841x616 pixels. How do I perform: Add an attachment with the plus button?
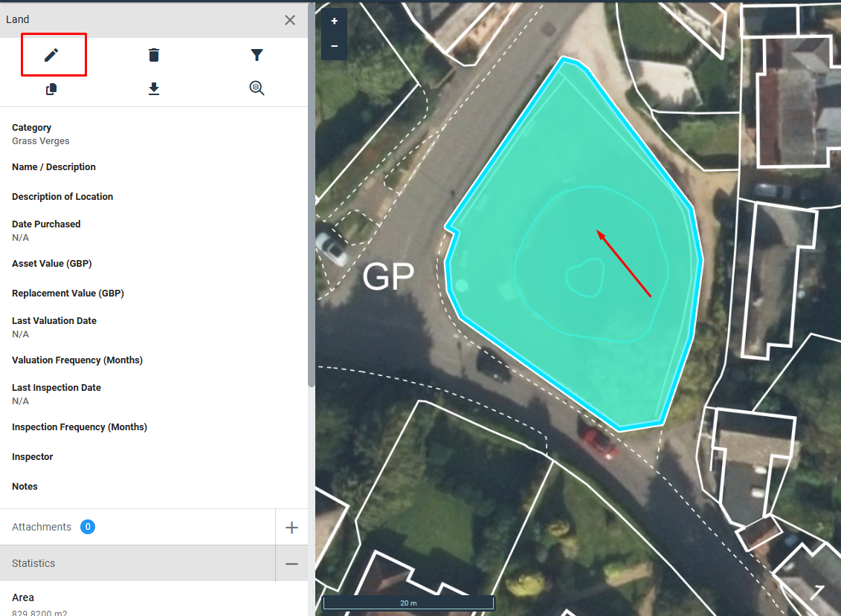click(291, 528)
